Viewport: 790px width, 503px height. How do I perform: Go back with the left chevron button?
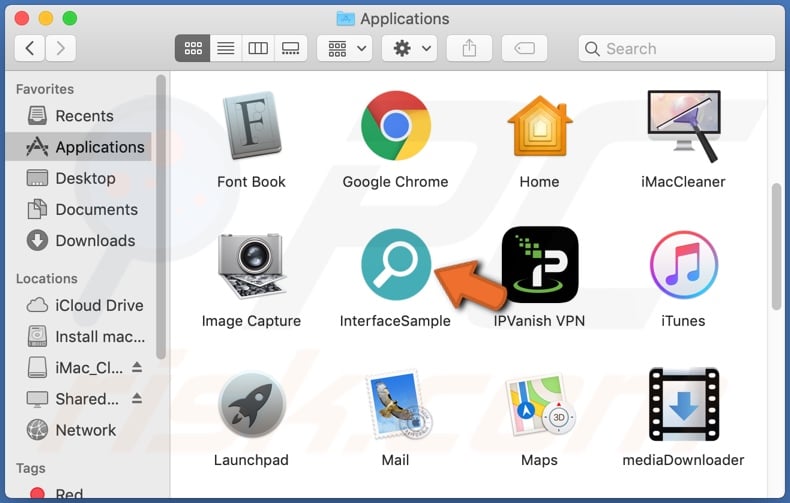coord(30,48)
